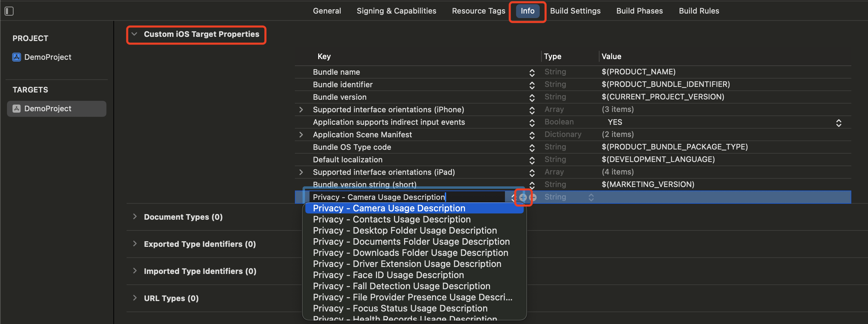This screenshot has height=324, width=868.
Task: Switch to the Build Settings tab
Action: pyautogui.click(x=575, y=11)
